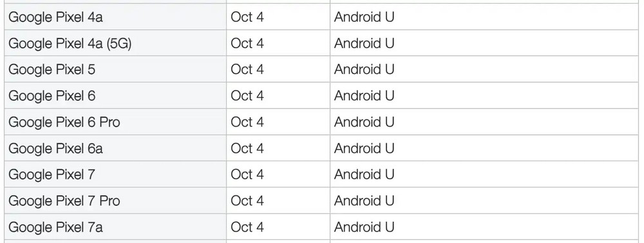Select Android U for Pixel 4a (5G)
The width and height of the screenshot is (644, 243).
[365, 44]
